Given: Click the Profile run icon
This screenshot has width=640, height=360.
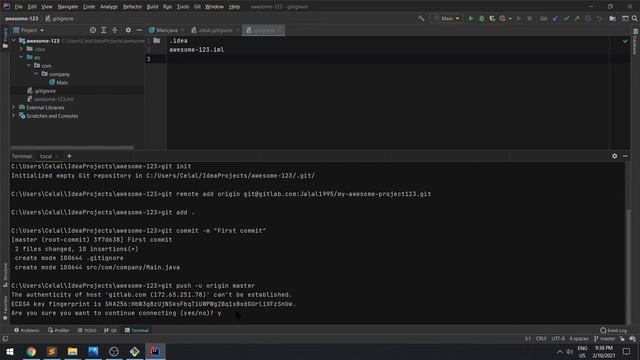Looking at the screenshot, I should pos(502,18).
